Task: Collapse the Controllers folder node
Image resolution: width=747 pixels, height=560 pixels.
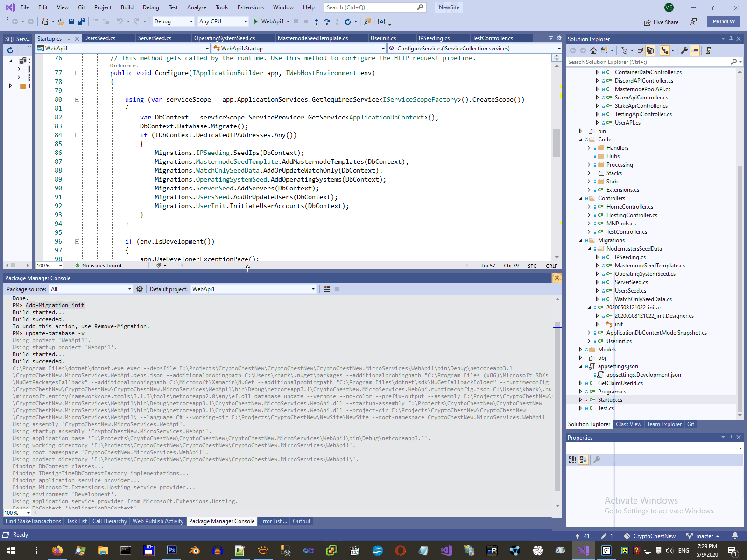Action: [581, 198]
